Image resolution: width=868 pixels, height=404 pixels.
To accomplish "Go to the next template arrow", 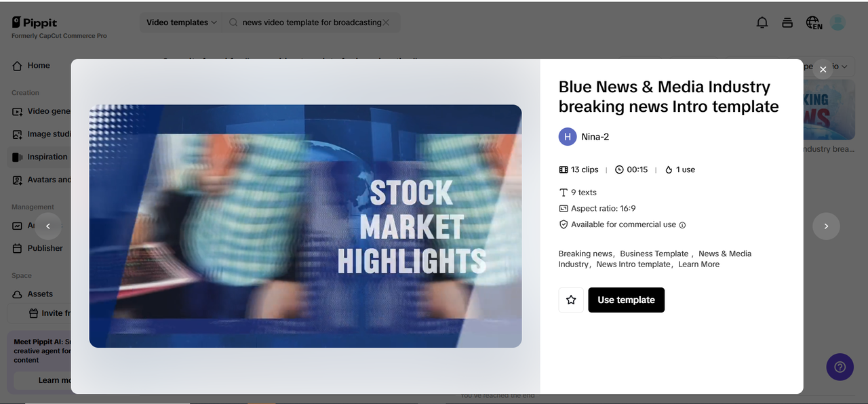I will (826, 226).
